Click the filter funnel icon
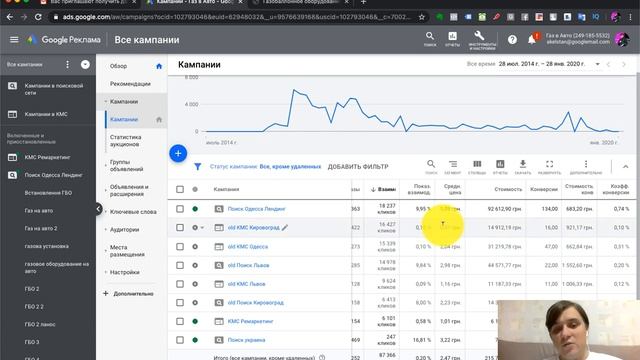 point(198,167)
